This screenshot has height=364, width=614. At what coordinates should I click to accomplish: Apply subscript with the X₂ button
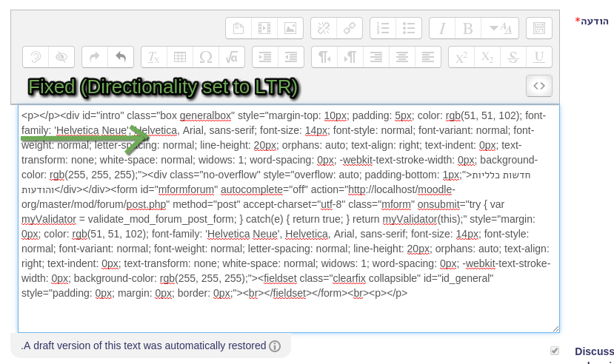(487, 57)
